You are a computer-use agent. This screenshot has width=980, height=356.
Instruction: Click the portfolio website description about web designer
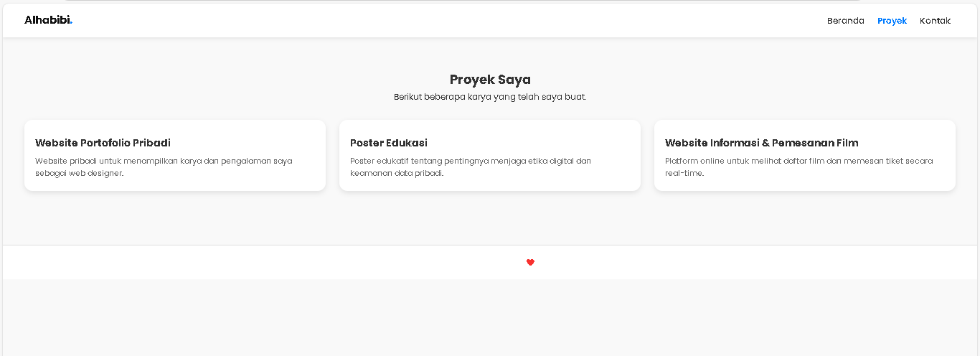pyautogui.click(x=164, y=167)
